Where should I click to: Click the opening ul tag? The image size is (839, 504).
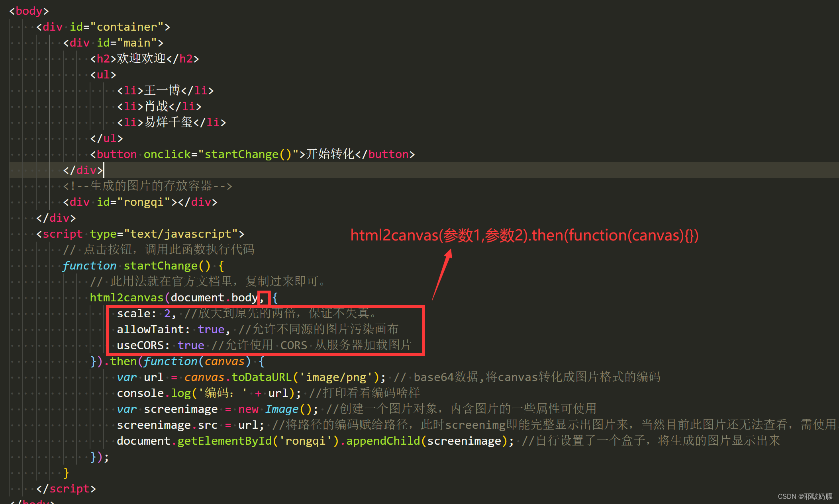click(103, 74)
